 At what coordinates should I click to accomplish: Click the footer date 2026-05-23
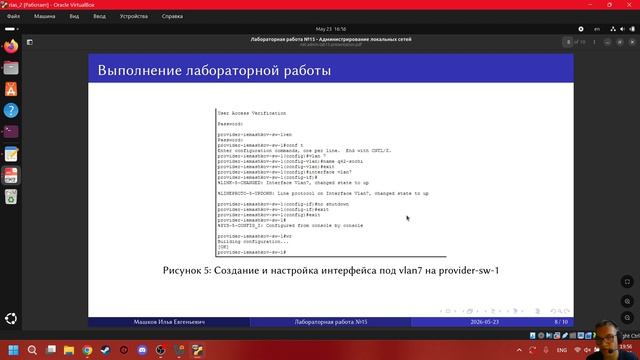(x=484, y=322)
